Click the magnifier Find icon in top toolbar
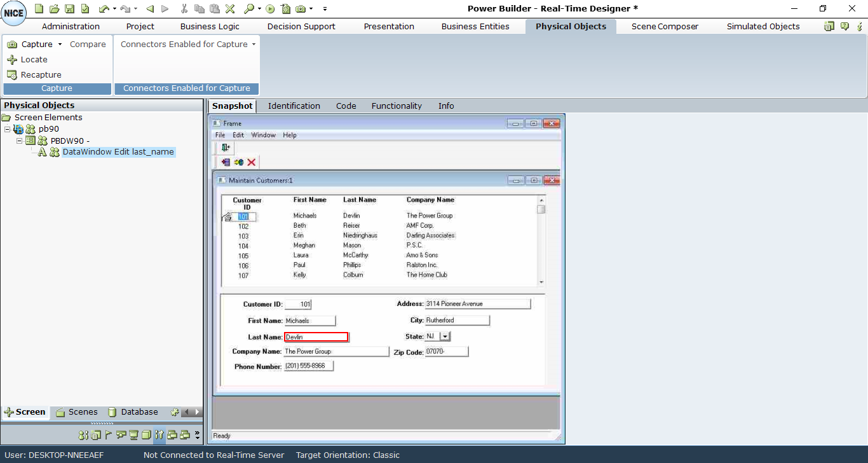 click(248, 9)
